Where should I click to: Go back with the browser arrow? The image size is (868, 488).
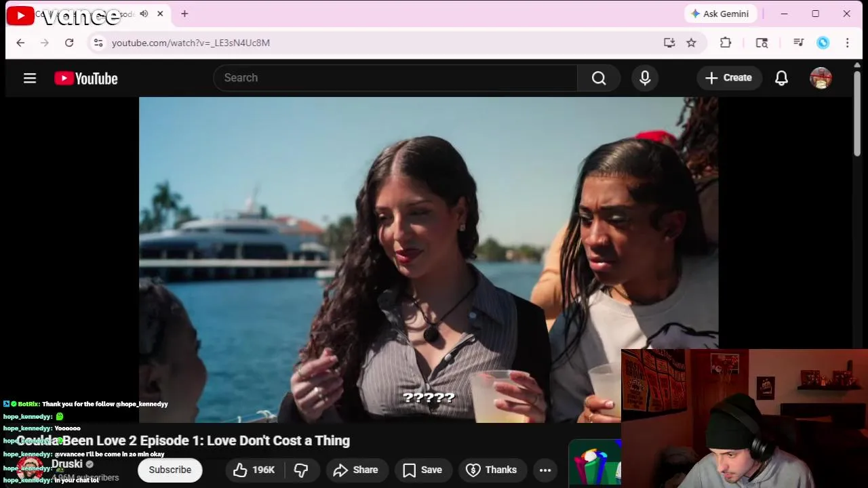pos(20,43)
